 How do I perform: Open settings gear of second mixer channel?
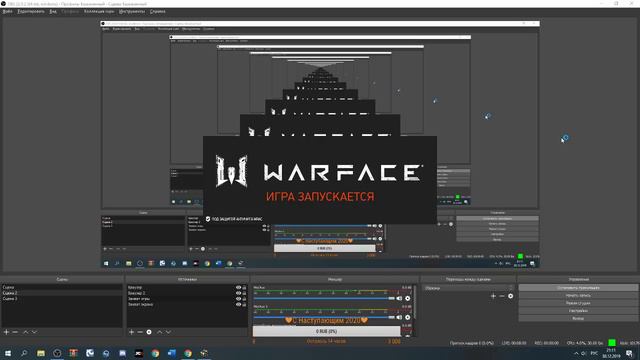click(x=407, y=317)
